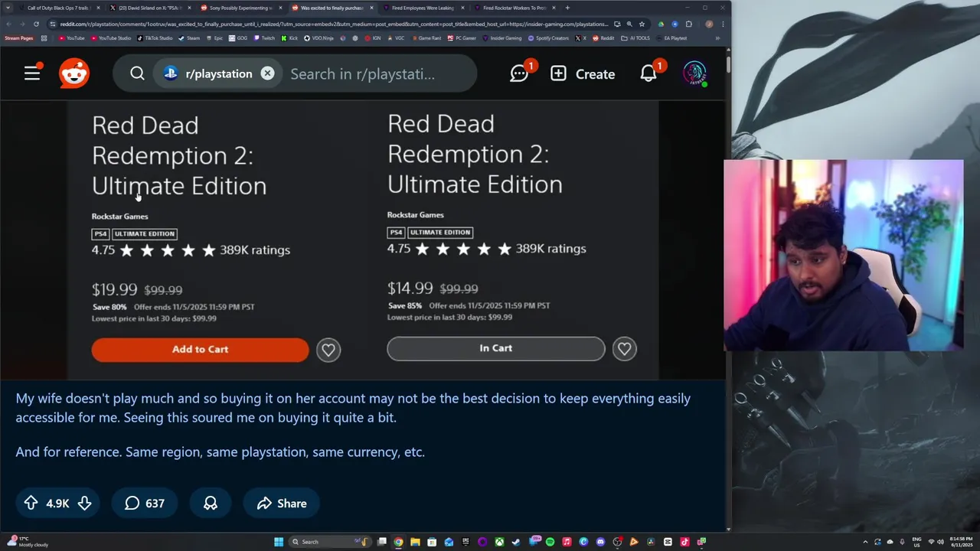
Task: Open Spotify from the taskbar
Action: pyautogui.click(x=550, y=542)
